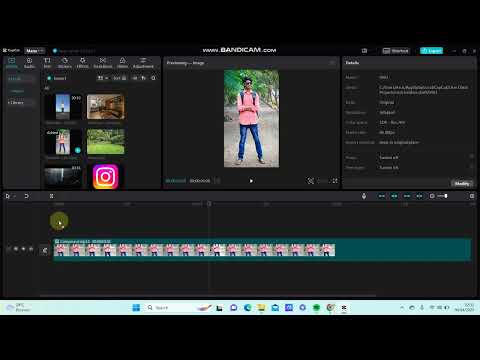
Task: Open Spotify from the taskbar
Action: click(x=316, y=307)
